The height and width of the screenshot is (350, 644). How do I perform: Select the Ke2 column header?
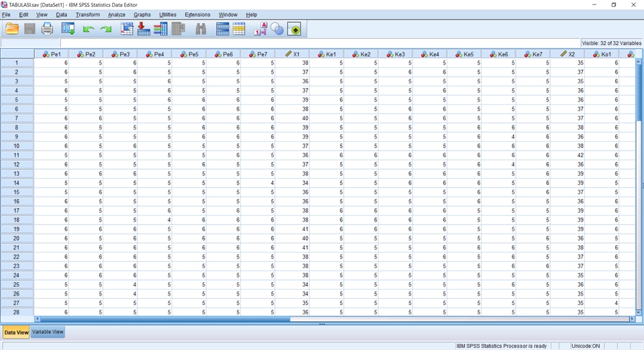[x=362, y=54]
